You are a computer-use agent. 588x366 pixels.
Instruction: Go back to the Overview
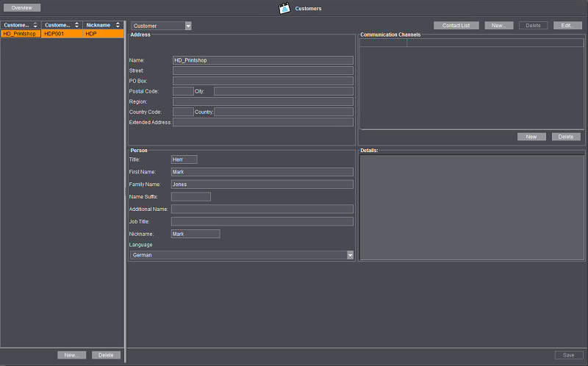pos(21,7)
